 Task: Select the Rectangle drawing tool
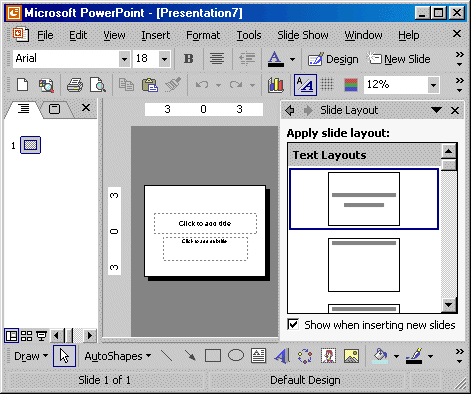click(213, 356)
